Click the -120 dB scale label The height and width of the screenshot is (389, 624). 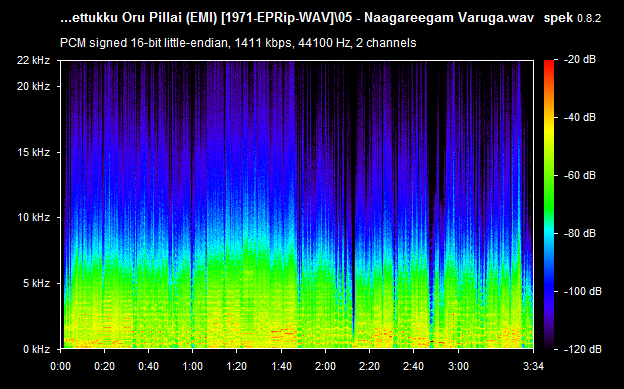tap(583, 349)
